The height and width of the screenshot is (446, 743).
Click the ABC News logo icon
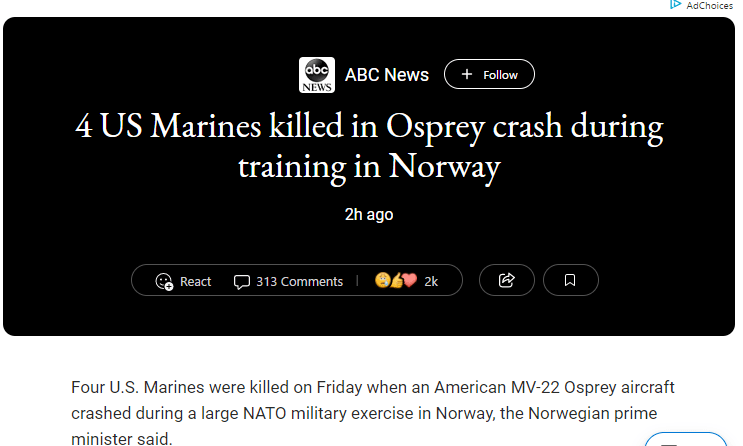[316, 75]
